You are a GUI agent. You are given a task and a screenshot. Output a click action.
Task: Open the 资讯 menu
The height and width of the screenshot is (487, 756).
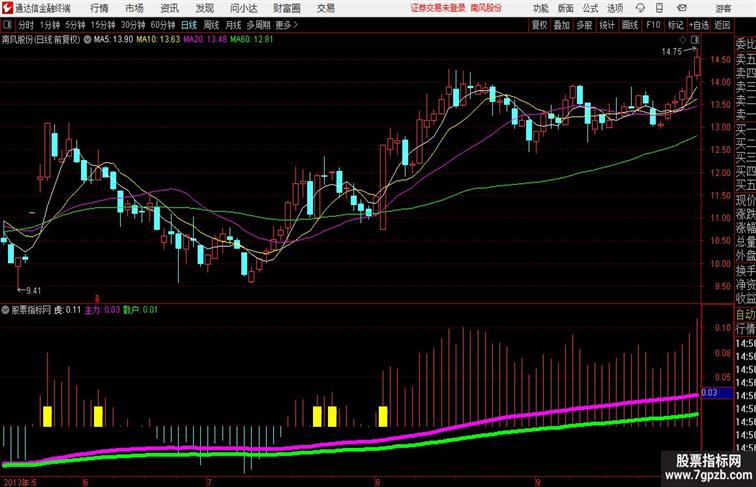coord(170,8)
